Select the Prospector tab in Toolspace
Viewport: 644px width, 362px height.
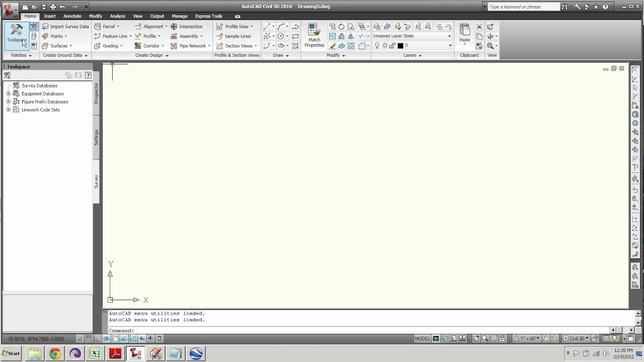click(x=96, y=93)
